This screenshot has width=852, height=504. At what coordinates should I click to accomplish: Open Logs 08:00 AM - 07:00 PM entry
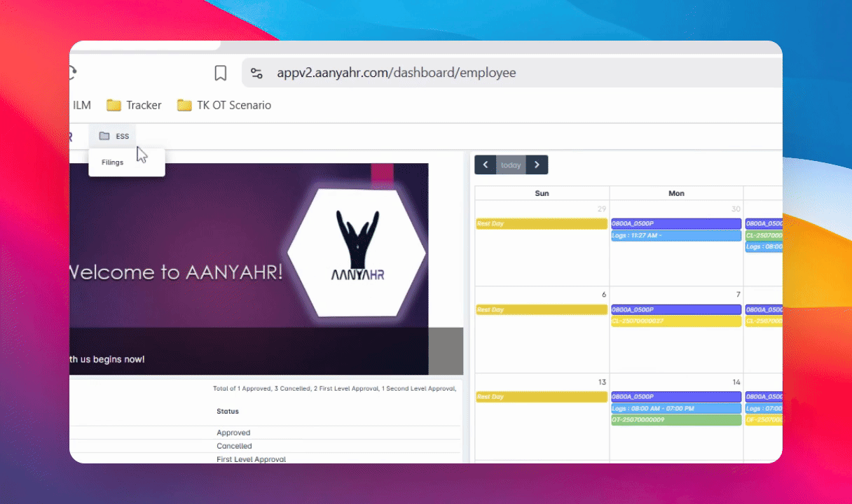[676, 408]
